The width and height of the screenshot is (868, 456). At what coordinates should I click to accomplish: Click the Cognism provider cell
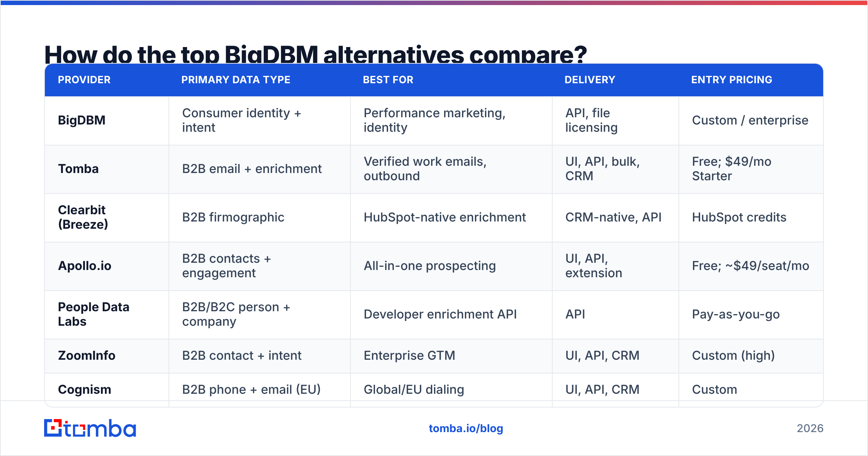[107, 390]
